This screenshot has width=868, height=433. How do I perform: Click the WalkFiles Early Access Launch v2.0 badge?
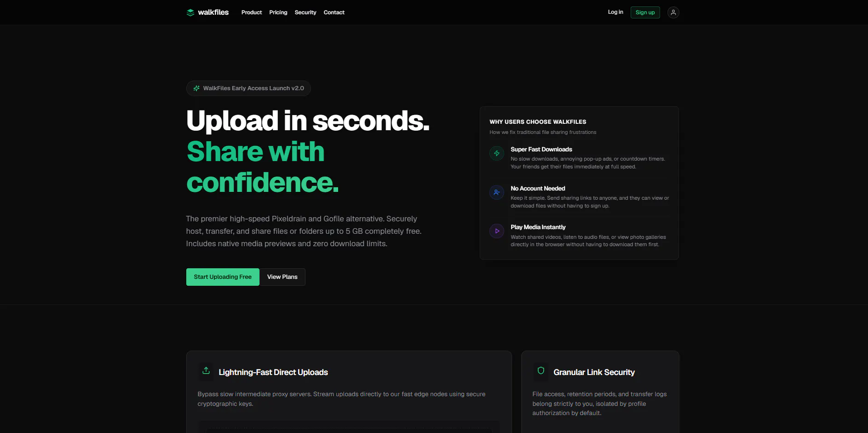point(248,88)
